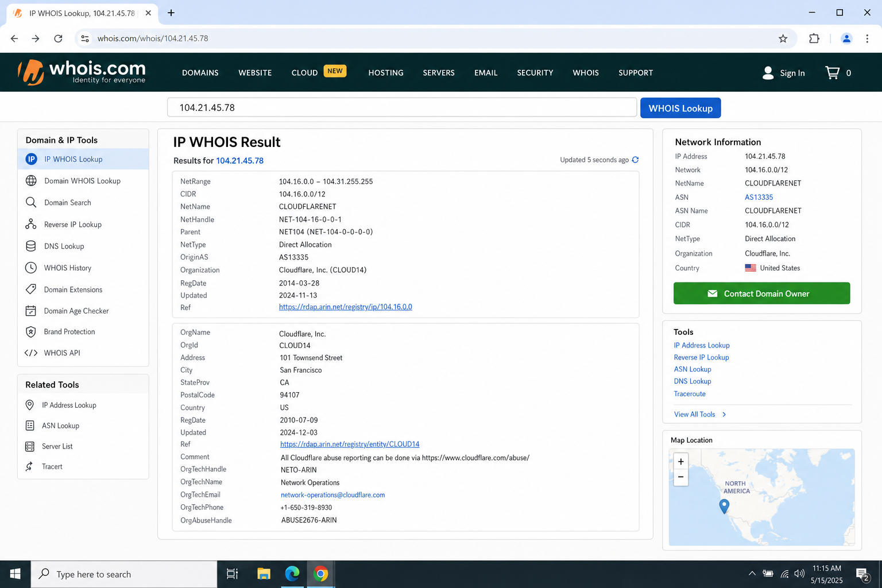Click the route icon beside Tracert
882x588 pixels.
click(x=29, y=466)
